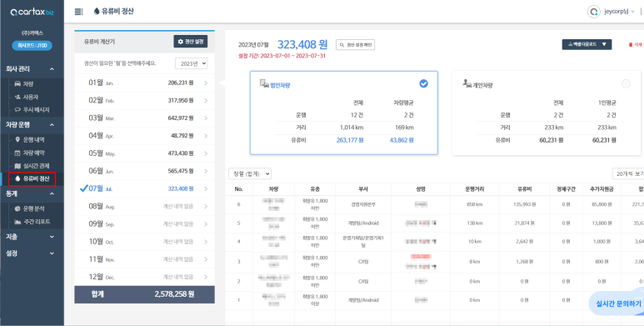This screenshot has width=644, height=326.
Task: Click the 323,408 원 amount in 07월 row
Action: coord(180,188)
